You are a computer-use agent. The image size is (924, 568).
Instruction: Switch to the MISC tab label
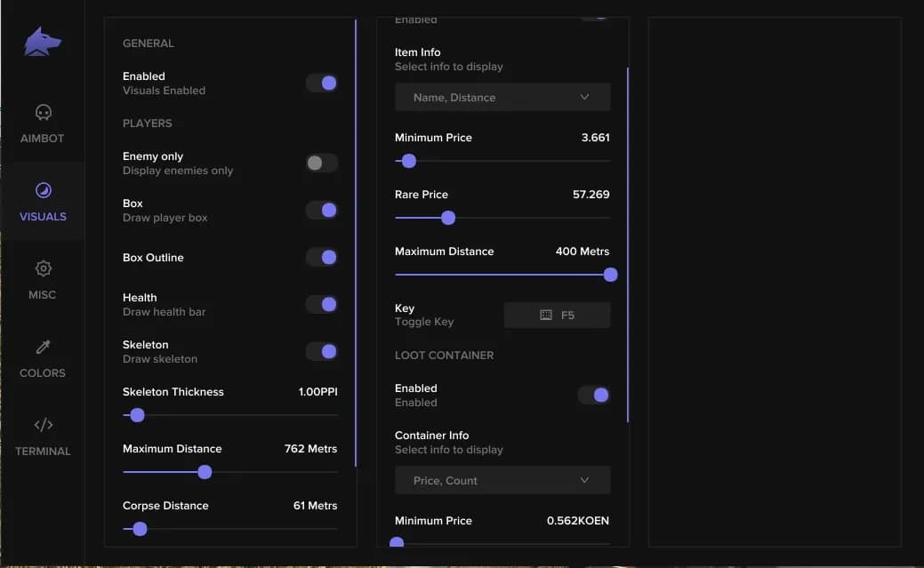[43, 294]
